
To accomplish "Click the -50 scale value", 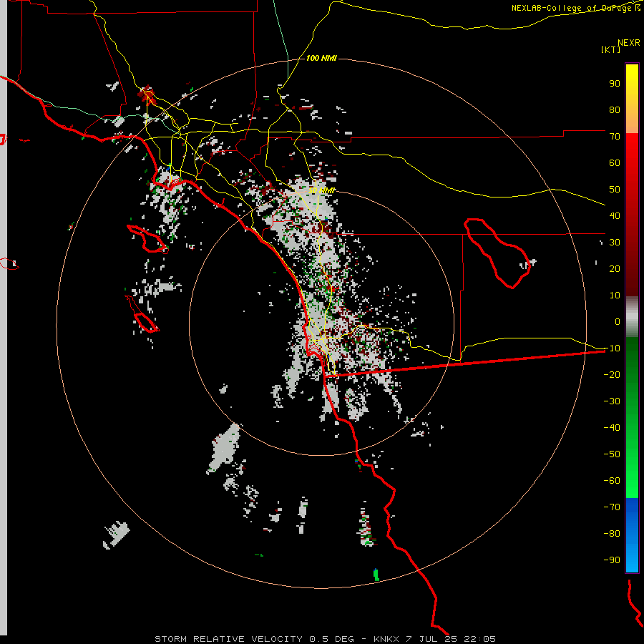I will point(612,454).
